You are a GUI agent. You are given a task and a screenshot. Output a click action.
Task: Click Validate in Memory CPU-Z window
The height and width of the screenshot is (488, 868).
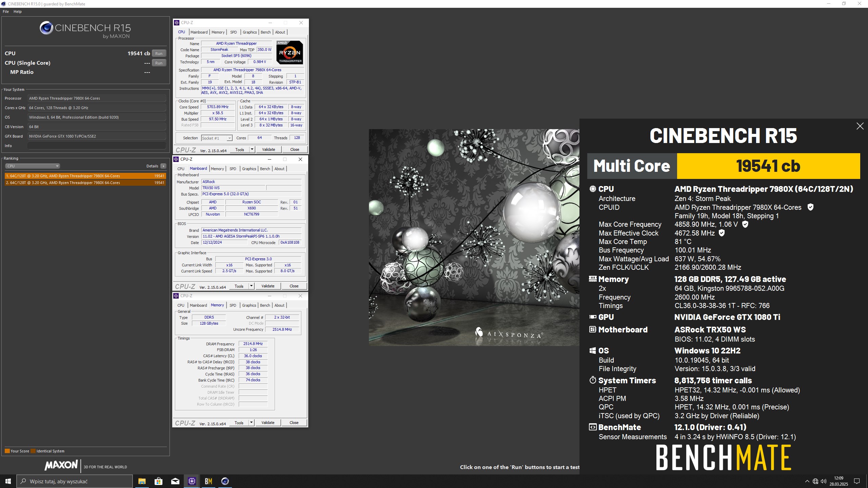(x=268, y=423)
